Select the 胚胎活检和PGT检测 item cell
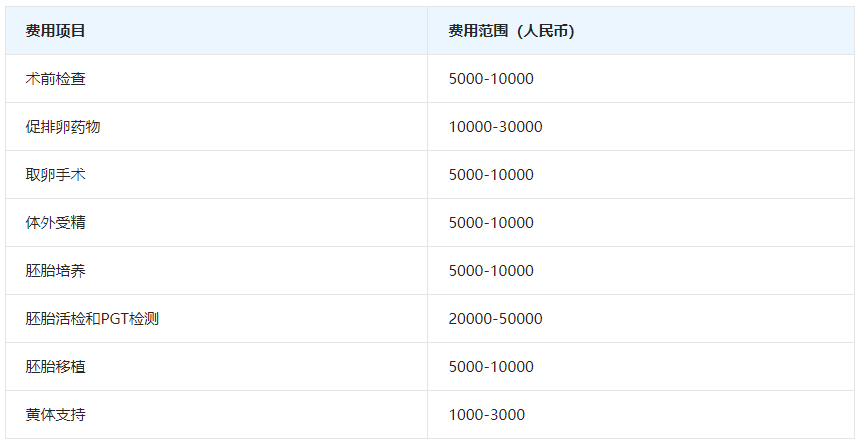The height and width of the screenshot is (446, 860). click(x=92, y=319)
